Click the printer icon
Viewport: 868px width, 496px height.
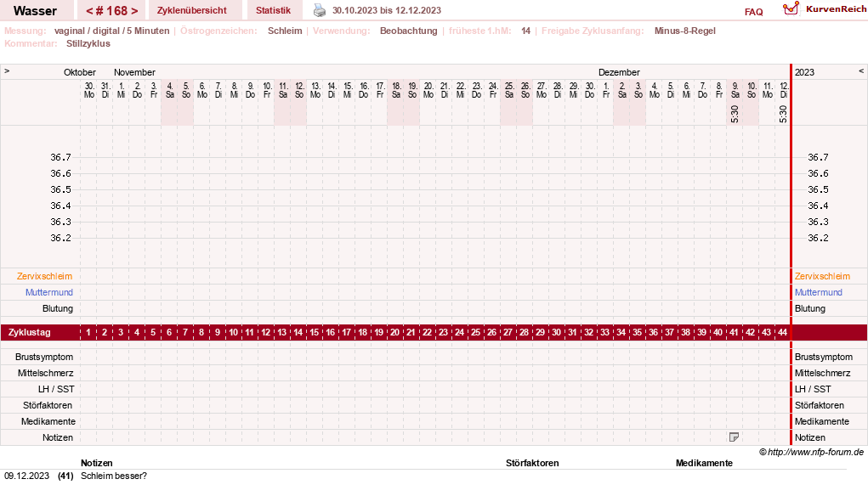coord(320,10)
